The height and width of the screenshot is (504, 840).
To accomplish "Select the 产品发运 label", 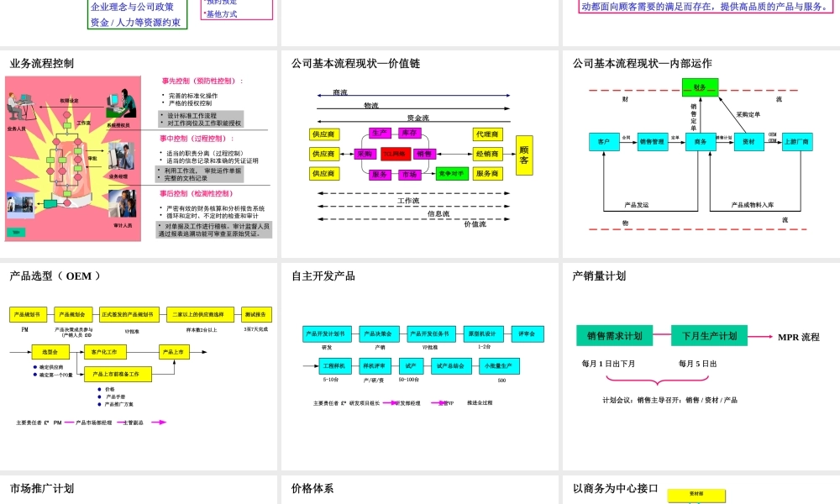I will [637, 205].
